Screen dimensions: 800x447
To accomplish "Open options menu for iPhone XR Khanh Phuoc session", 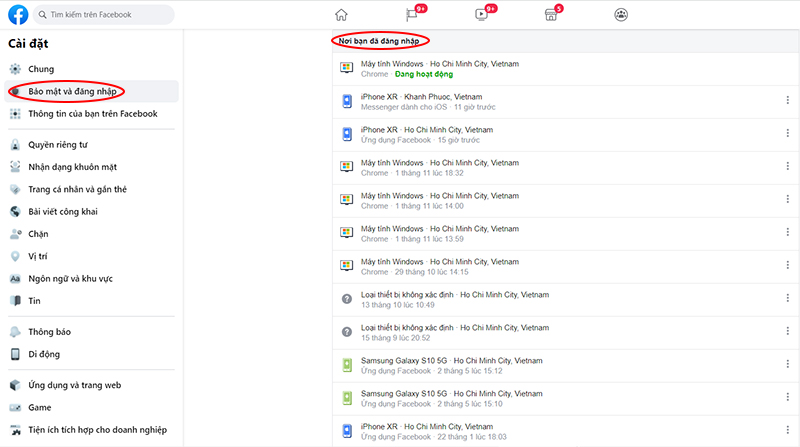I will click(788, 100).
